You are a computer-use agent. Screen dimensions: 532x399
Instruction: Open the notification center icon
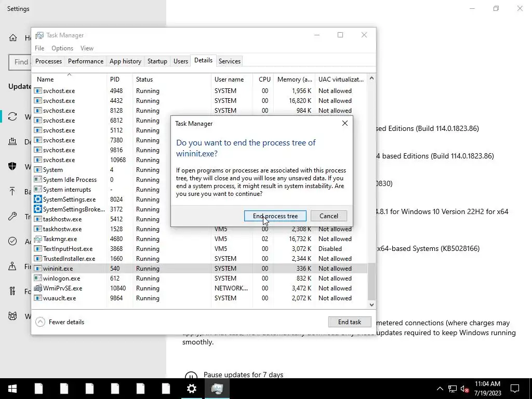515,389
